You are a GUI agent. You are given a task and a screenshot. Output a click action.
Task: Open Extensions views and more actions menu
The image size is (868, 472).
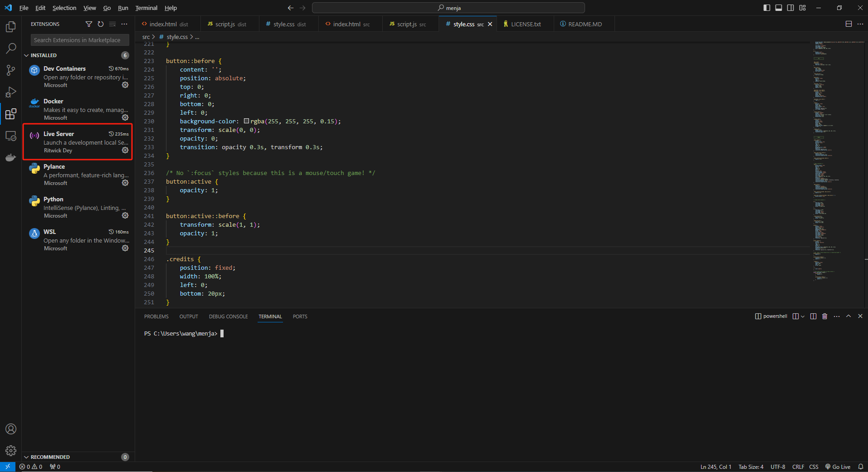pyautogui.click(x=124, y=24)
